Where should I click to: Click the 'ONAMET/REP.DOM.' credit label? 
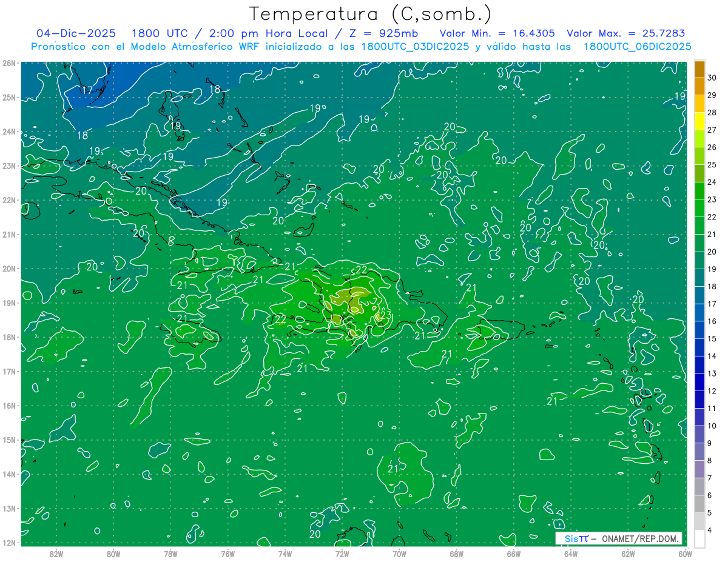pyautogui.click(x=639, y=538)
